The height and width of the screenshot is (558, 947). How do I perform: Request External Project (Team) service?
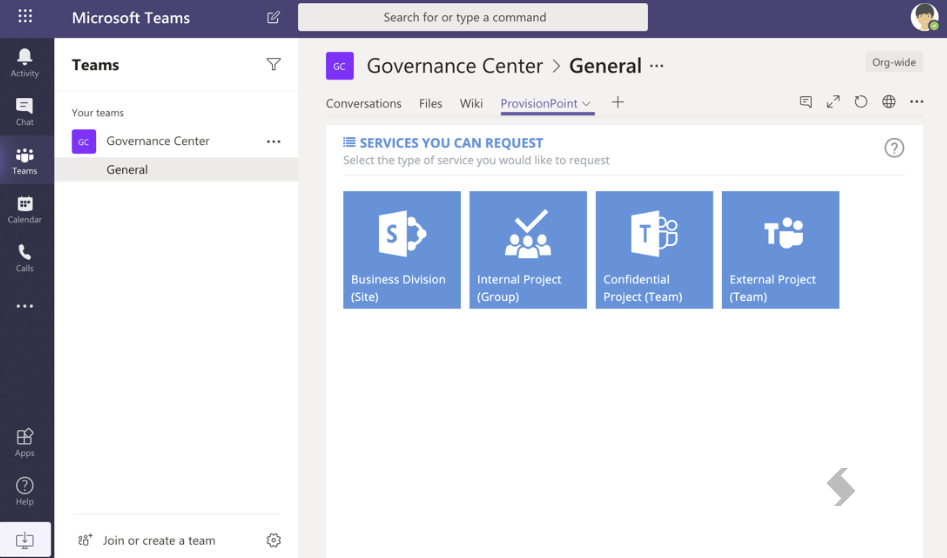pos(780,250)
